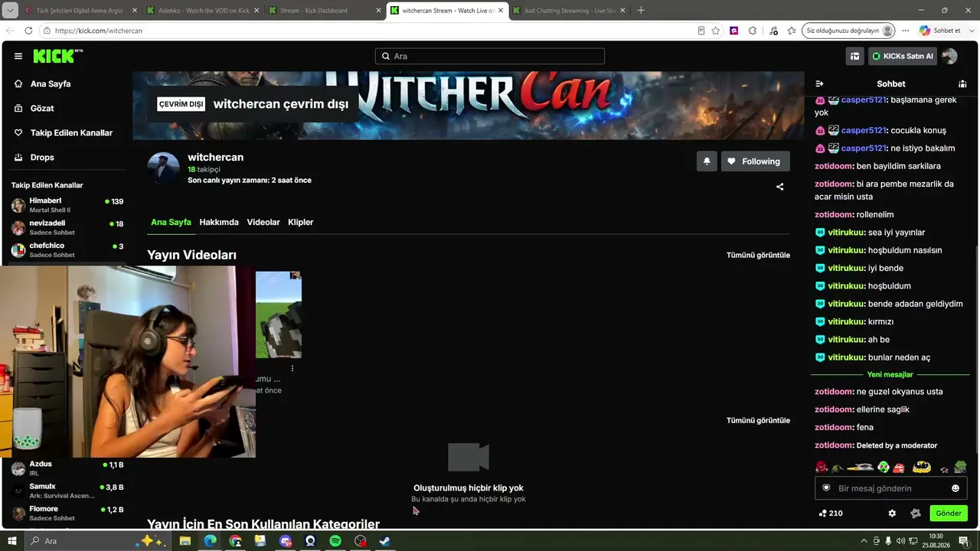Image resolution: width=980 pixels, height=551 pixels.
Task: Open the chefchico channel in the followed list
Action: 67,249
